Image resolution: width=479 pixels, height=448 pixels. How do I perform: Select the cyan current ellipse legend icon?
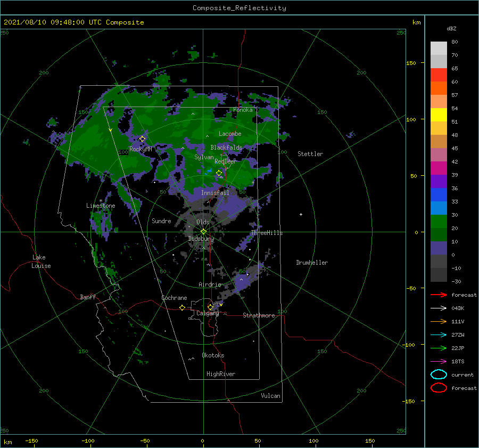click(439, 374)
